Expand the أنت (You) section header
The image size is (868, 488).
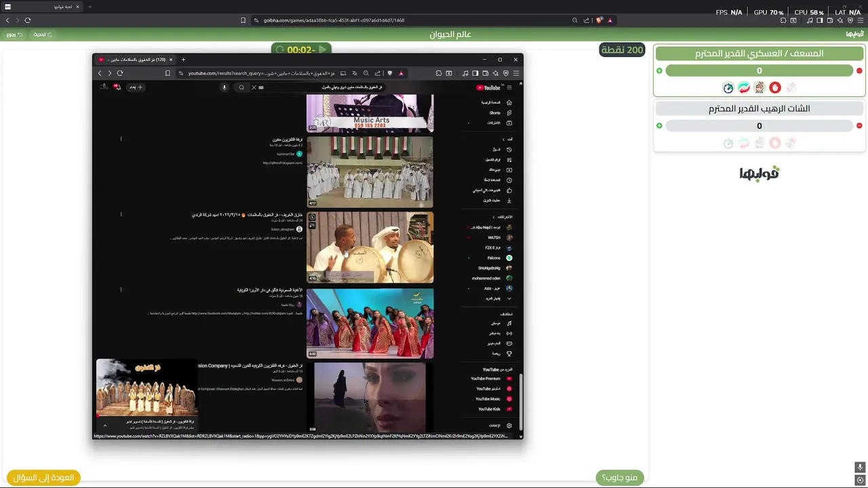click(507, 139)
